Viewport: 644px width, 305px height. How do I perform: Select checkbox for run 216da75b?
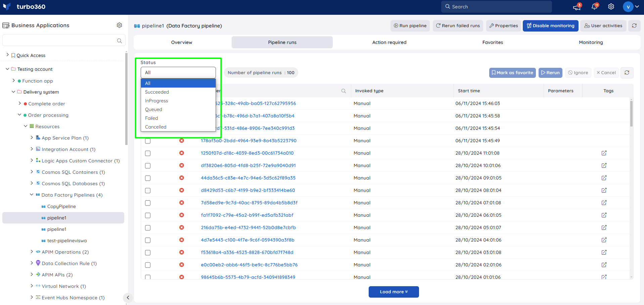(x=148, y=228)
